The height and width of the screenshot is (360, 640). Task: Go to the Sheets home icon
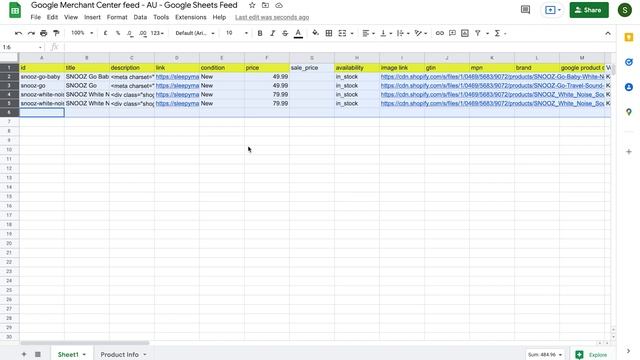(x=15, y=10)
